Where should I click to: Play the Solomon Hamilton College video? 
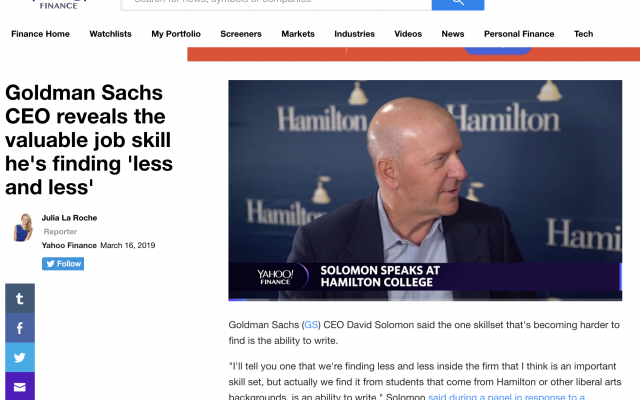(x=425, y=189)
